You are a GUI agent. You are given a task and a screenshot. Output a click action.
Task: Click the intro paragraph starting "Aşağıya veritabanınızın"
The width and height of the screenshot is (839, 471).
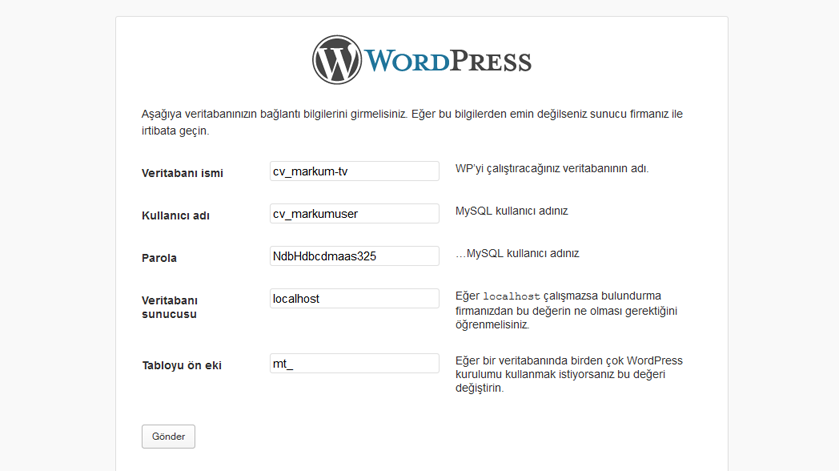point(412,122)
